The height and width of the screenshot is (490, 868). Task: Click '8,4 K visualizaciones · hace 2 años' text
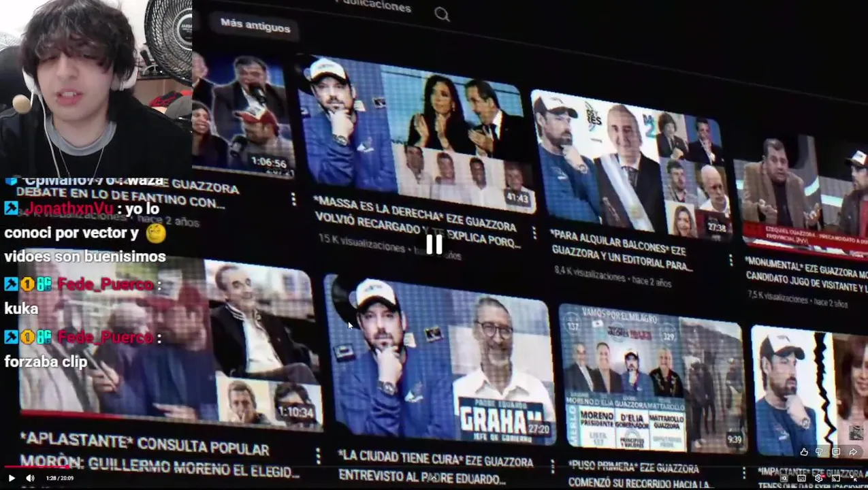tap(613, 275)
